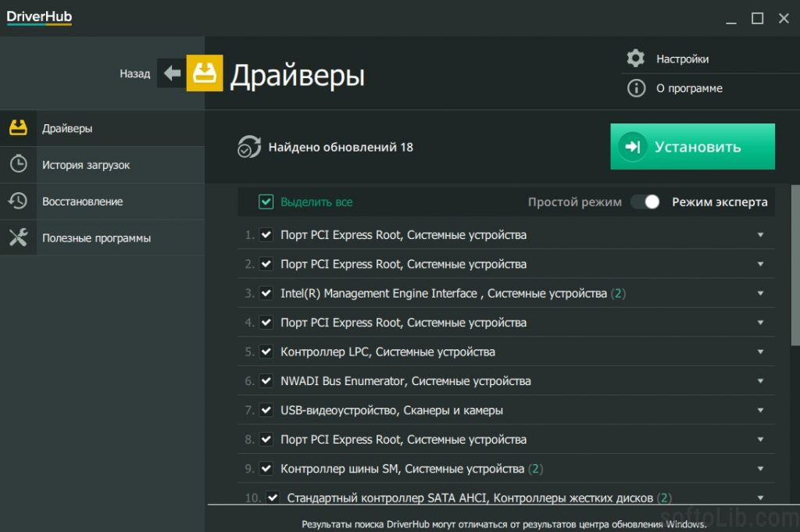Open settings via the gear icon
This screenshot has height=532, width=800.
(x=636, y=58)
